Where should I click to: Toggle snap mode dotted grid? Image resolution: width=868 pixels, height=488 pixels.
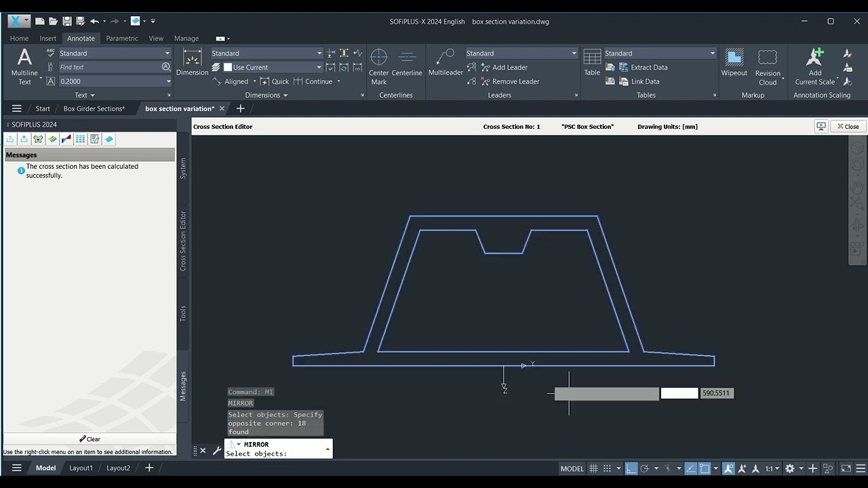coord(608,468)
